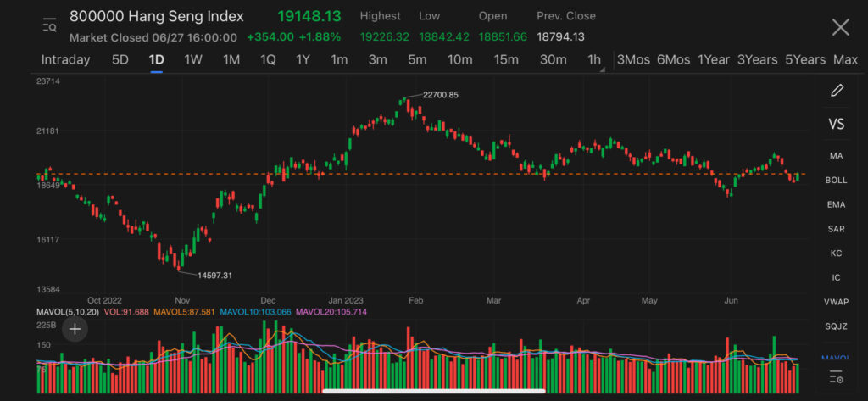Click the Jan 2023 date axis label
Viewport: 868px width, 401px height.
346,300
